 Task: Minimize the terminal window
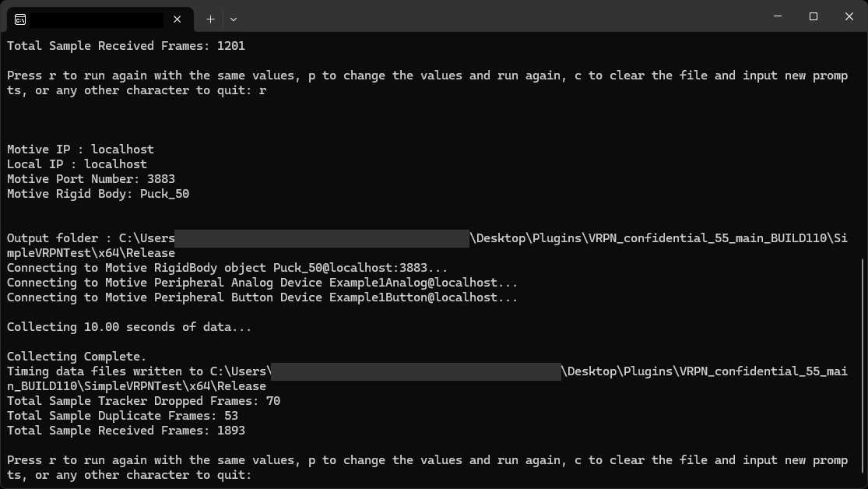coord(777,16)
